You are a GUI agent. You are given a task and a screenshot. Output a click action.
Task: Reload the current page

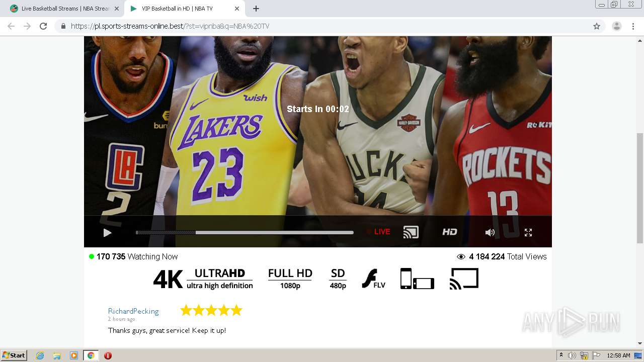43,26
